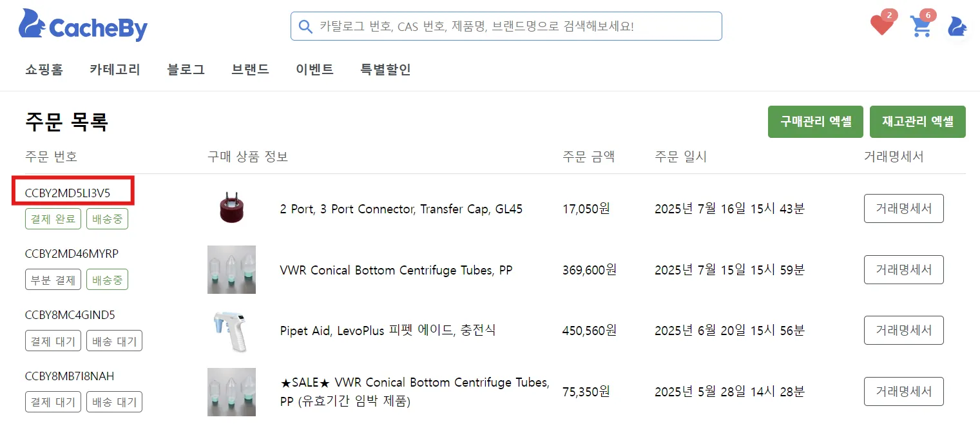Click the thumbnail of order CCBY8MB7I8NAH
980x424 pixels.
(231, 392)
